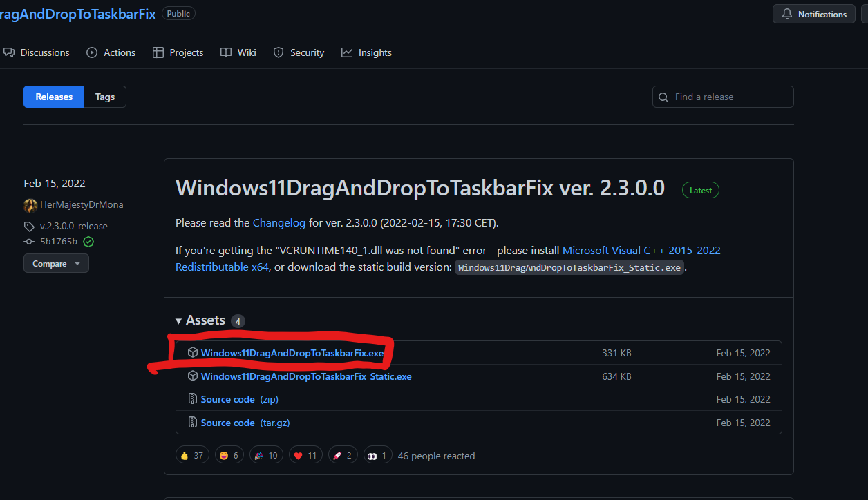Click the Public repository badge
The image size is (868, 500).
point(178,13)
